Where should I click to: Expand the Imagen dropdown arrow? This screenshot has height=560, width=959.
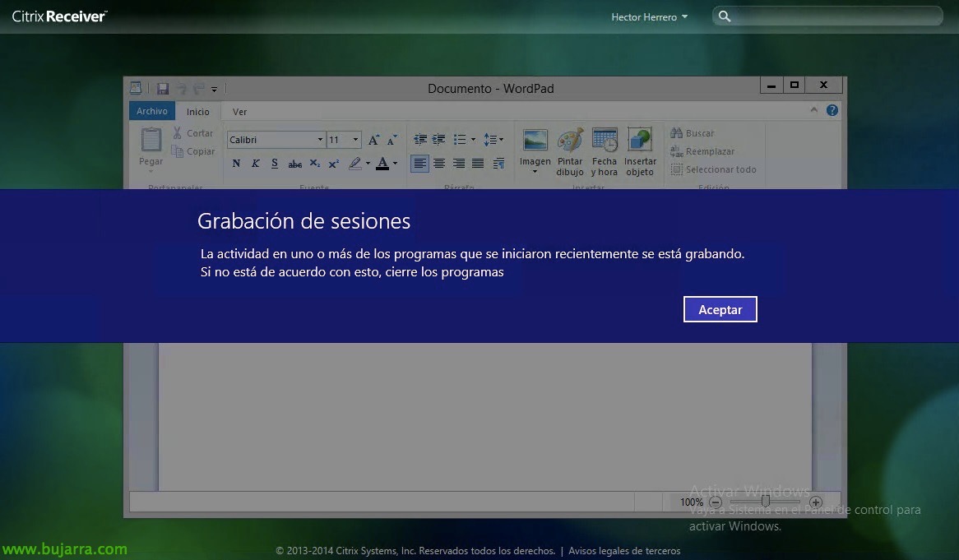tap(535, 172)
